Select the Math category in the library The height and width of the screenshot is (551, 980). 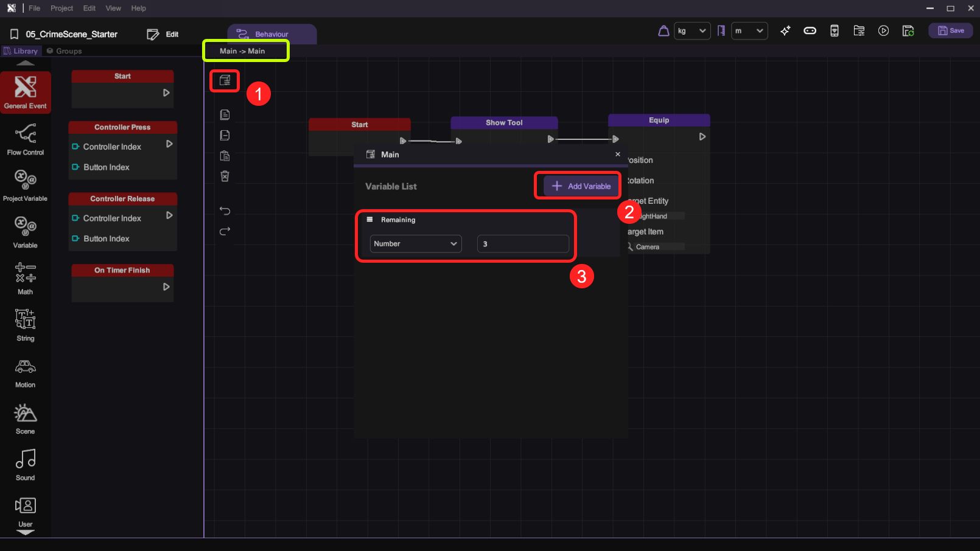[x=25, y=279]
